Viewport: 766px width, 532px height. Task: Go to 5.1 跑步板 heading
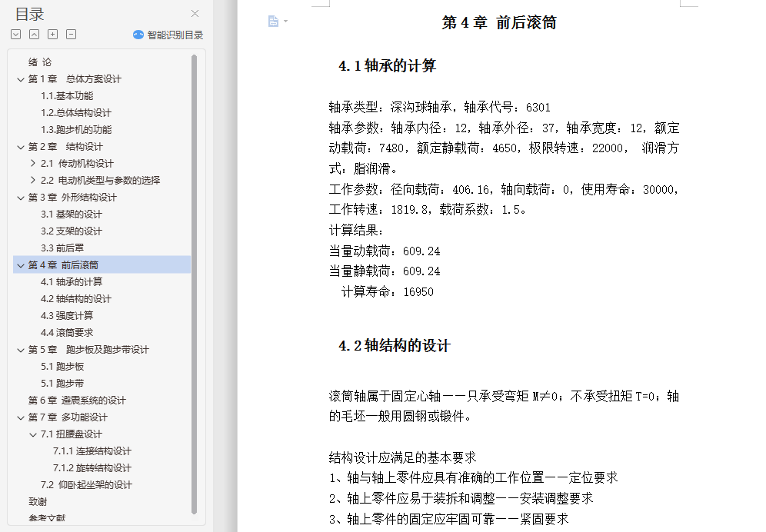pyautogui.click(x=62, y=367)
